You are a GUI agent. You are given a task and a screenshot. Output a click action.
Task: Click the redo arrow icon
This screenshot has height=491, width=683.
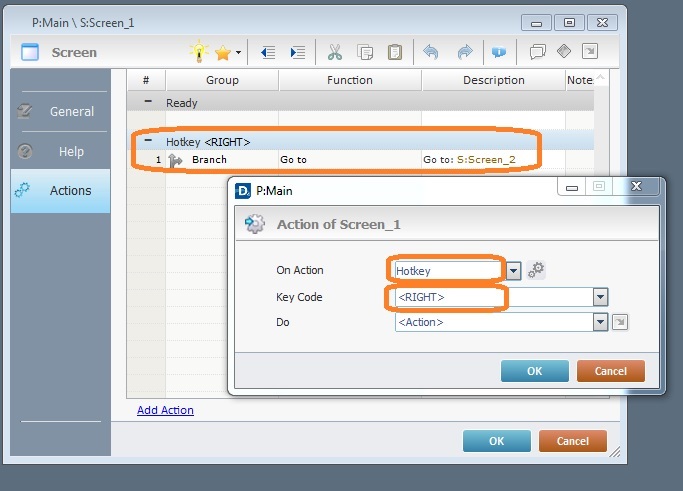[x=465, y=52]
